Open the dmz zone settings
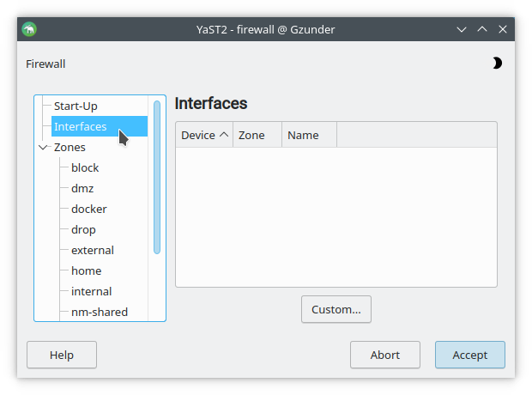This screenshot has width=532, height=395. click(82, 189)
